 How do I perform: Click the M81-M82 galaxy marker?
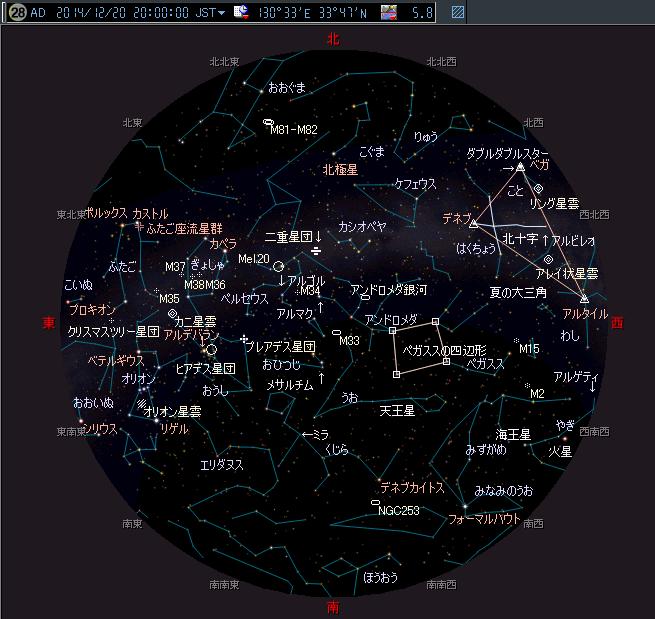(267, 123)
